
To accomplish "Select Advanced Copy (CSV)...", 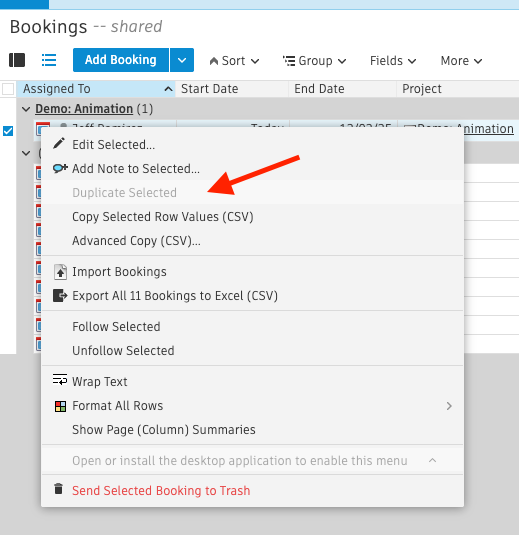I will pyautogui.click(x=252, y=241).
